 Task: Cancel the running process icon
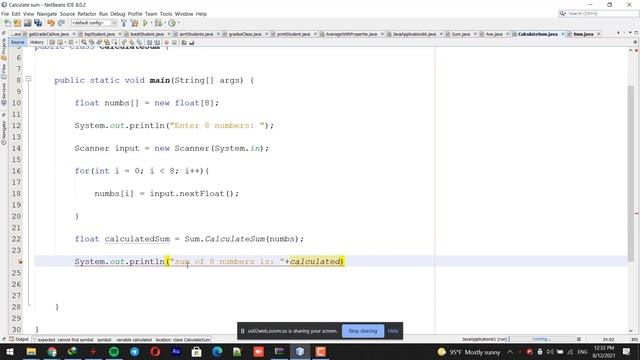tap(579, 339)
